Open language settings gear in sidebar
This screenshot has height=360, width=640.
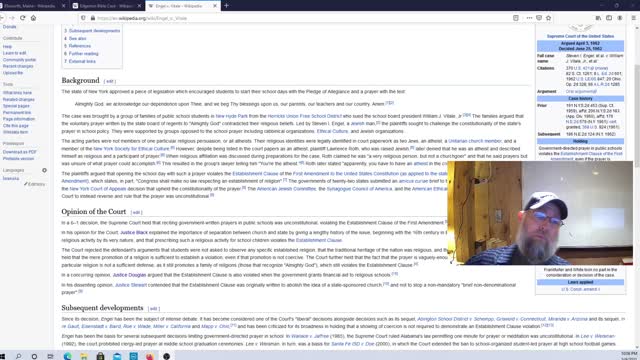44,170
